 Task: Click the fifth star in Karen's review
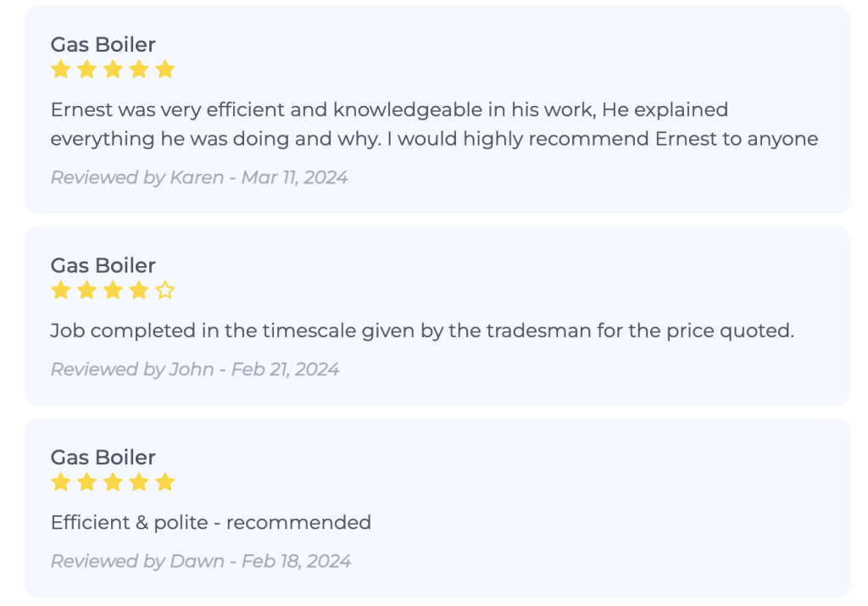point(165,69)
